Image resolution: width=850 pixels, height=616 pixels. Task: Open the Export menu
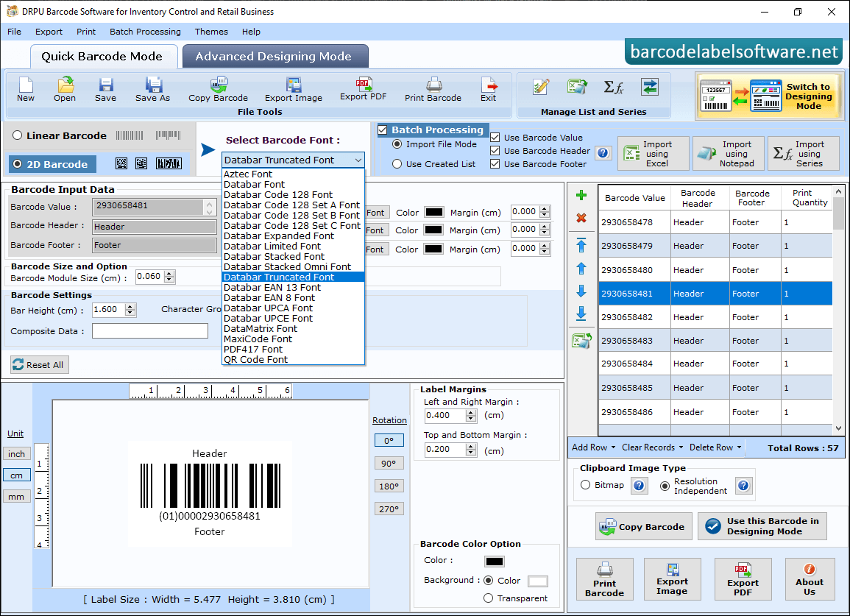49,32
